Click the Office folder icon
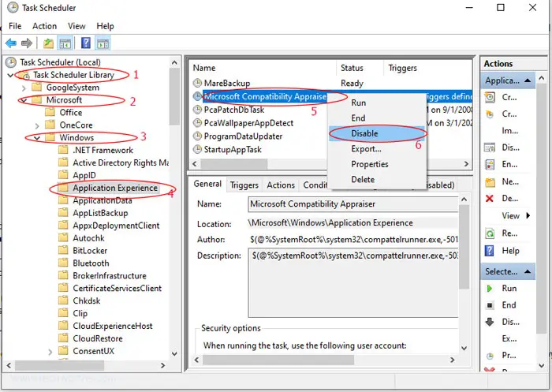552x392 pixels. 50,112
